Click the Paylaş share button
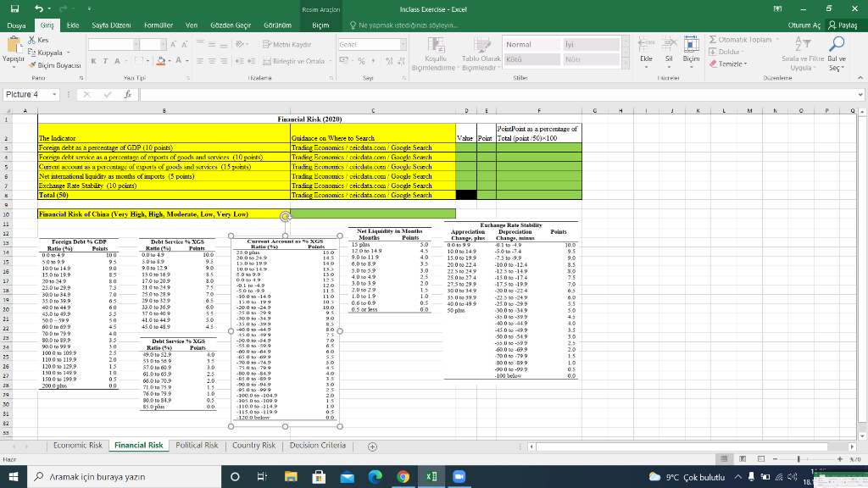Image resolution: width=868 pixels, height=488 pixels. click(x=843, y=25)
